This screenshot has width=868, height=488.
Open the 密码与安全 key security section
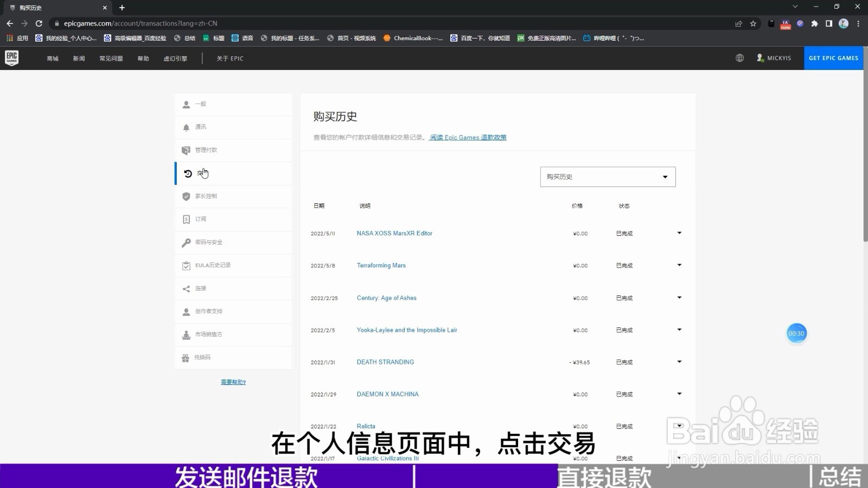click(233, 242)
